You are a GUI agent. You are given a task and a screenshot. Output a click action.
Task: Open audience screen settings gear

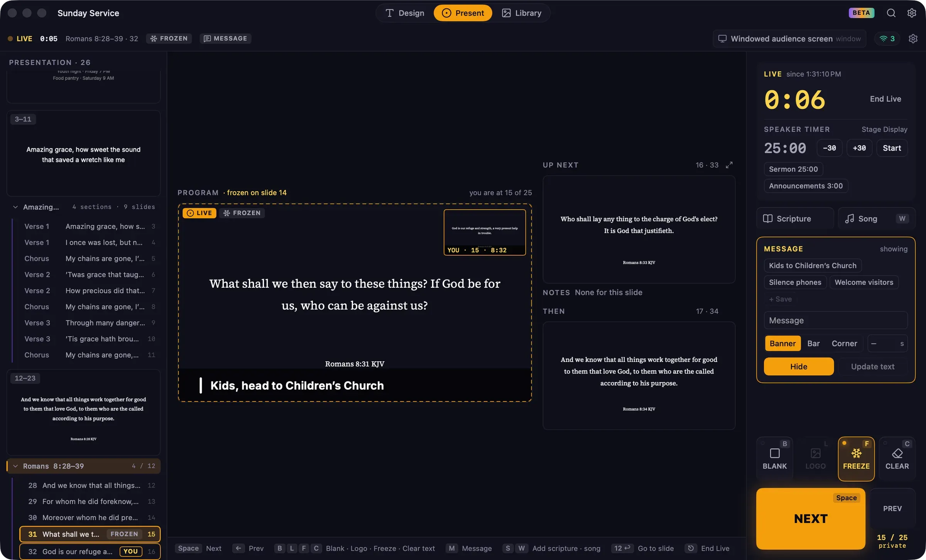(913, 39)
